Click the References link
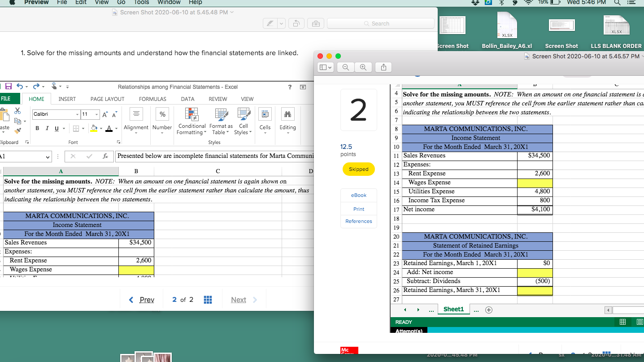Viewport: 644px width, 362px height. [x=359, y=221]
